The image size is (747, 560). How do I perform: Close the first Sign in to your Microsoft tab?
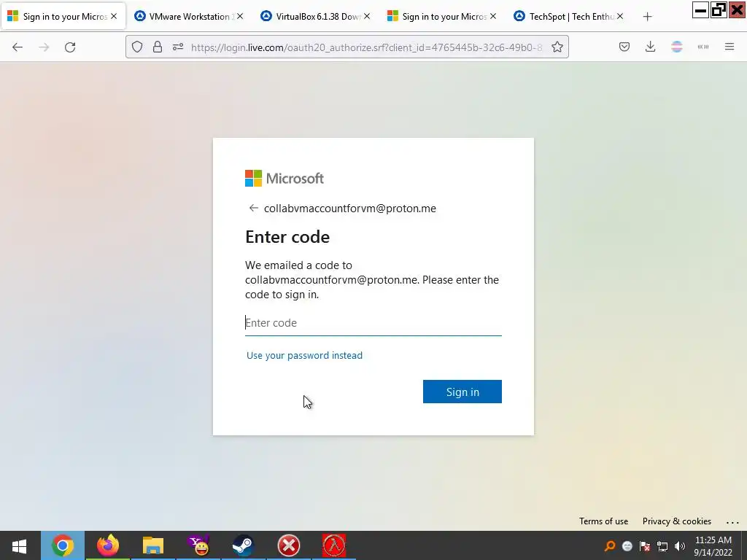coord(114,16)
